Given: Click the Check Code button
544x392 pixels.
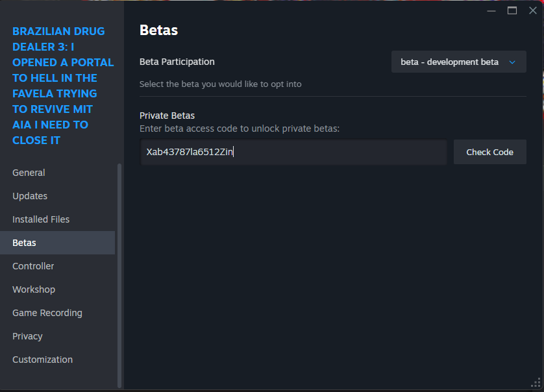Looking at the screenshot, I should (490, 152).
